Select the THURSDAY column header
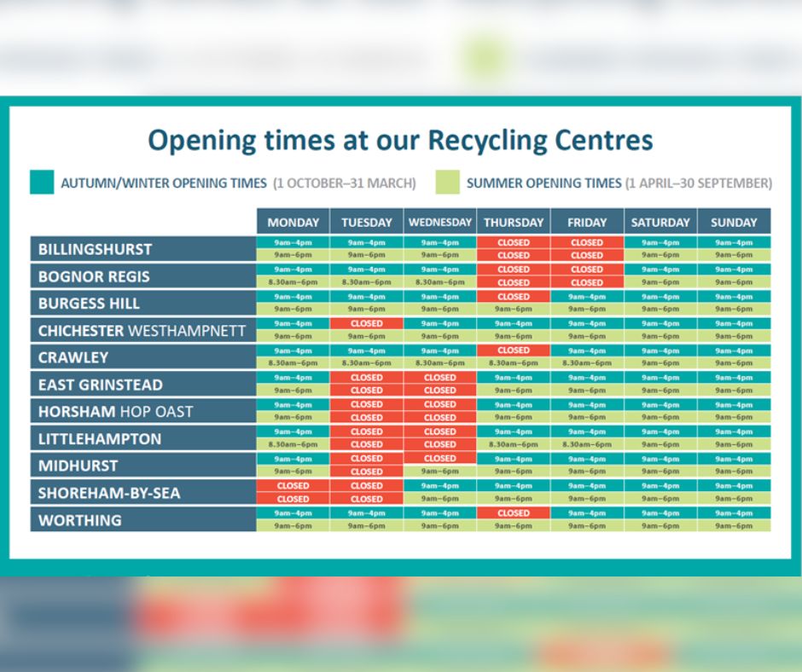This screenshot has width=802, height=672. [513, 222]
